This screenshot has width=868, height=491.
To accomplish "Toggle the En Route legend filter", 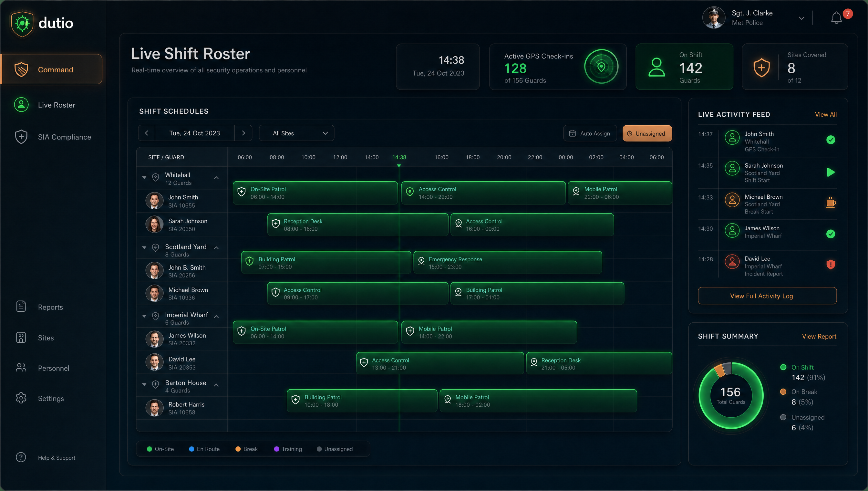I will pyautogui.click(x=204, y=449).
